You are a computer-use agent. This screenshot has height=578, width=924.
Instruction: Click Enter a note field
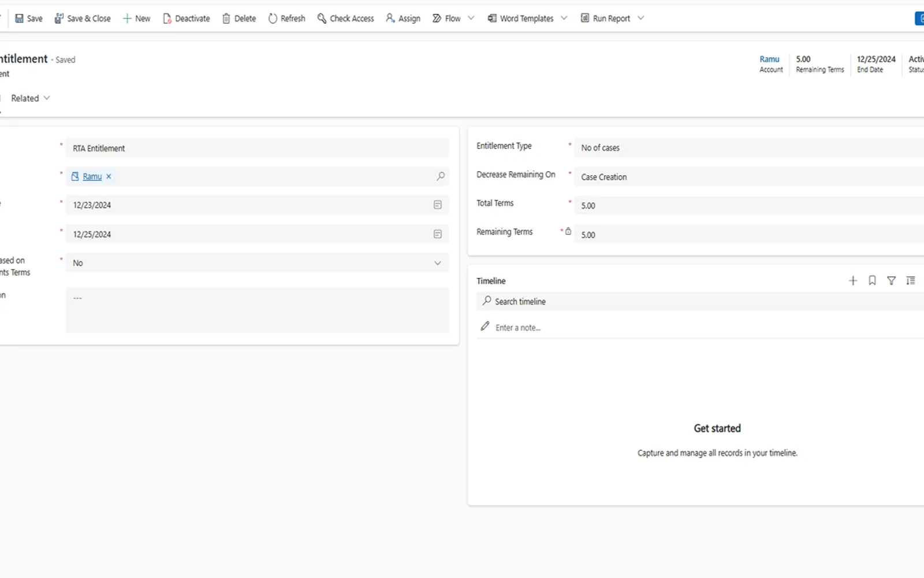700,327
